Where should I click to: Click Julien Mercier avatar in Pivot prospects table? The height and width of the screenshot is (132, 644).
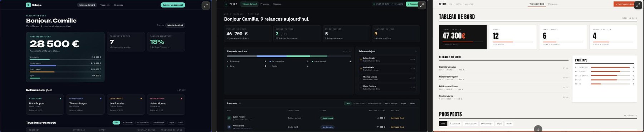pyautogui.click(x=229, y=118)
